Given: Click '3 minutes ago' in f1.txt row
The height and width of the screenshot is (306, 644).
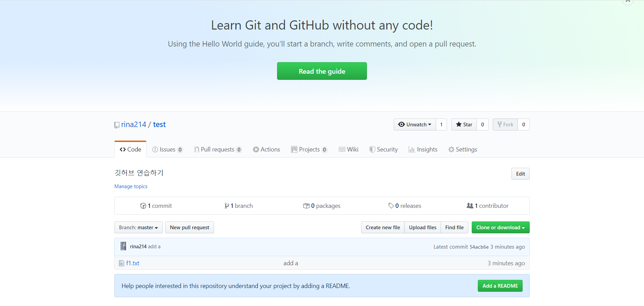Looking at the screenshot, I should click(506, 263).
